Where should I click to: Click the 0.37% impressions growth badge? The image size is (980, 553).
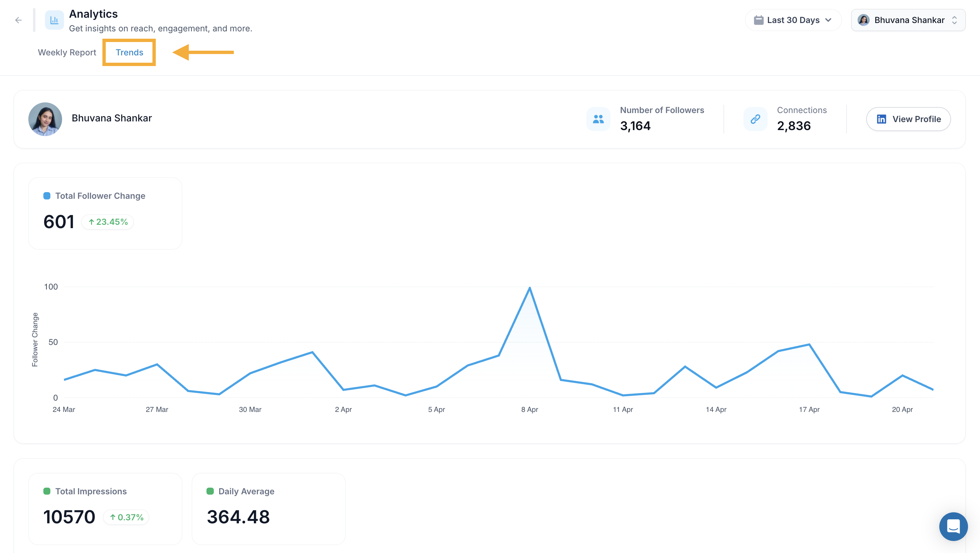point(126,517)
